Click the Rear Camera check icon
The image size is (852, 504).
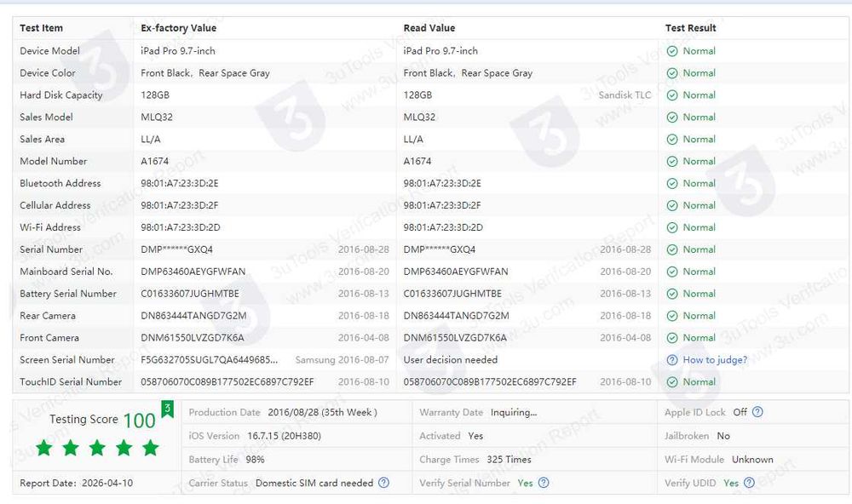(x=672, y=316)
